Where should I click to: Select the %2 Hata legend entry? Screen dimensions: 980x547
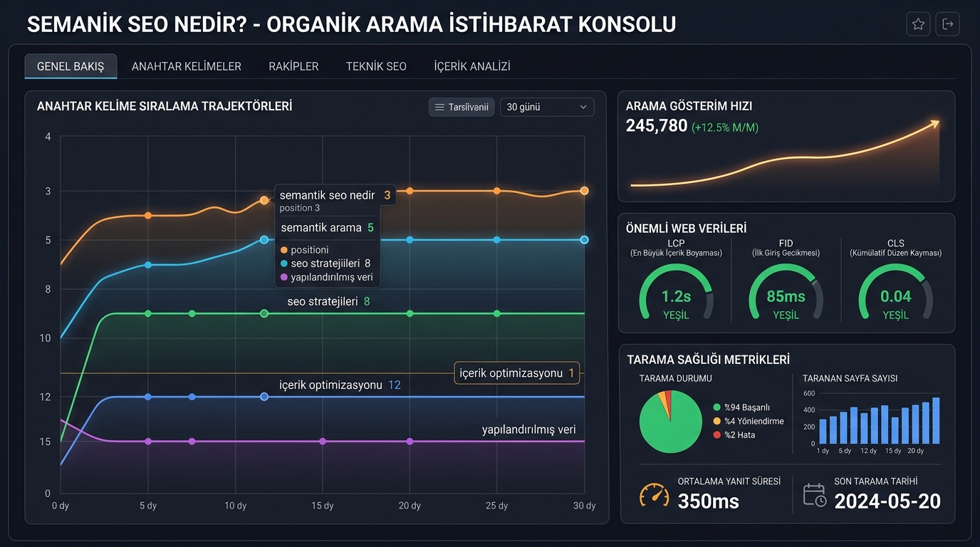click(x=734, y=434)
